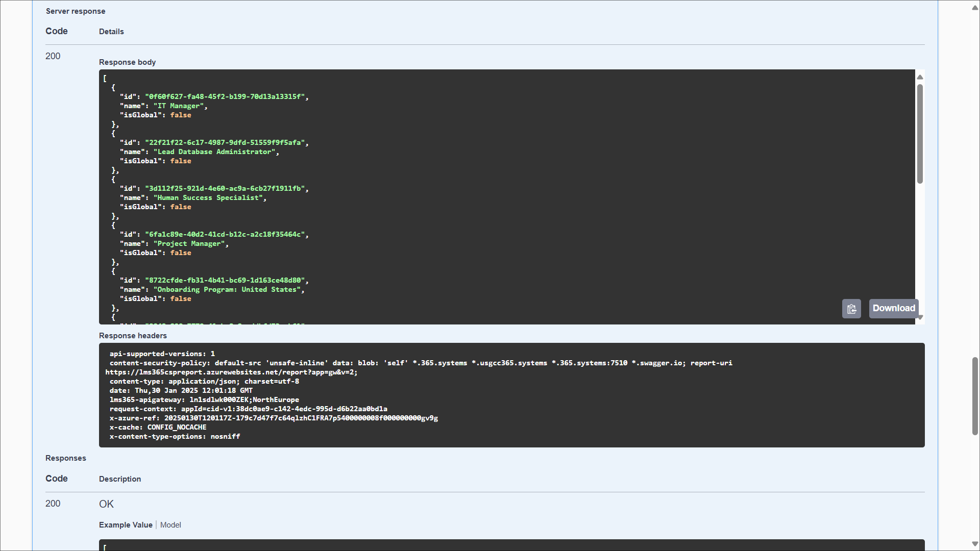Click the main page scrollbar thumb
The image size is (980, 551).
pyautogui.click(x=974, y=395)
